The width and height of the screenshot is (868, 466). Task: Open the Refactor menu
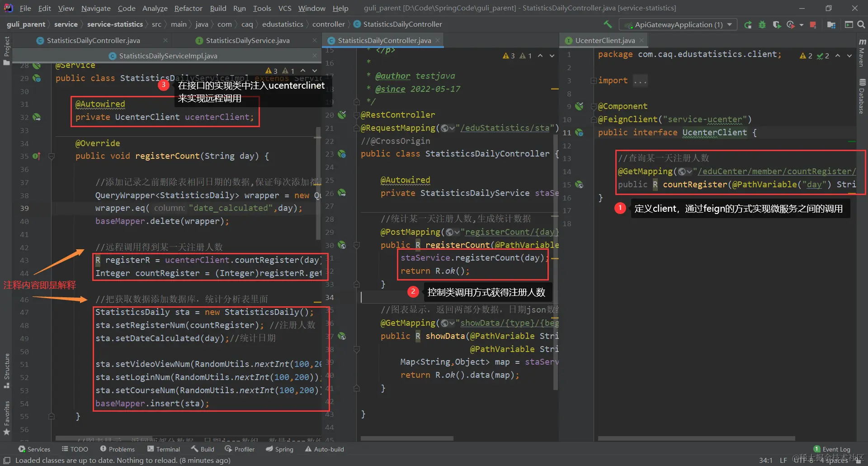click(x=189, y=8)
